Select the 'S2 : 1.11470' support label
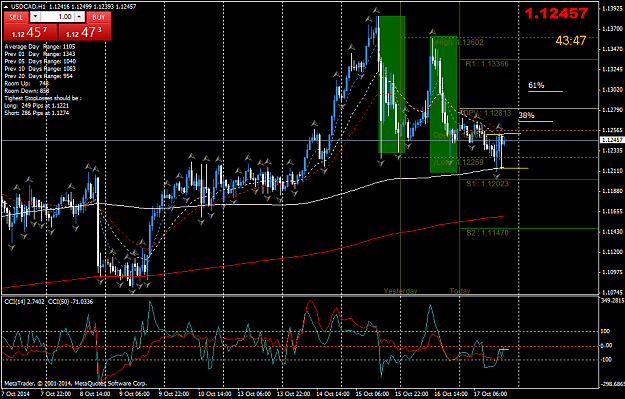The width and height of the screenshot is (625, 399). click(x=487, y=233)
